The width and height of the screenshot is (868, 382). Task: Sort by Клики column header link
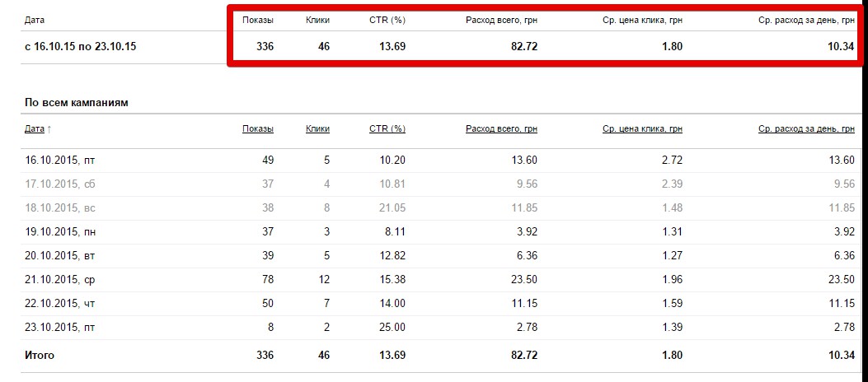[317, 128]
